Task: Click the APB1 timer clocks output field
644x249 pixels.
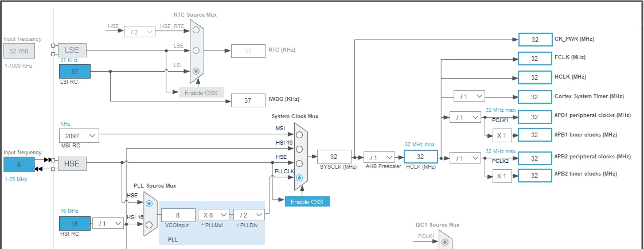Action: [x=534, y=135]
